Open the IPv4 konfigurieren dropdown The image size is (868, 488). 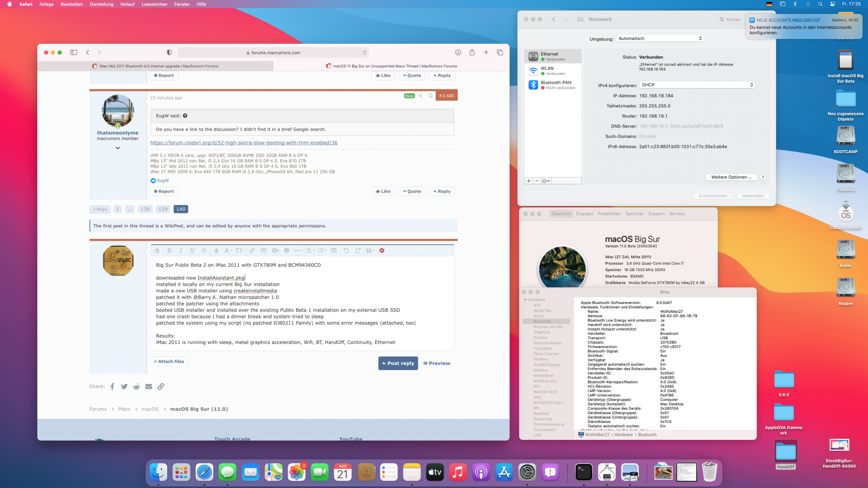[697, 85]
